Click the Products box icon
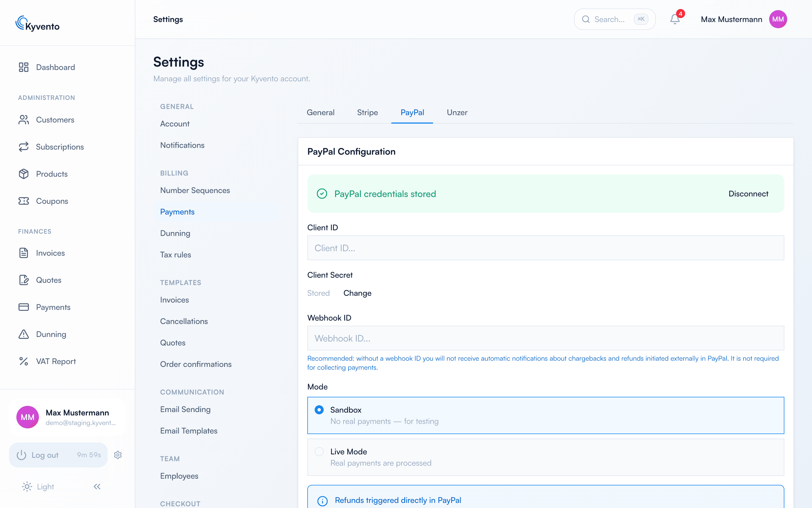This screenshot has height=508, width=812. [x=23, y=174]
